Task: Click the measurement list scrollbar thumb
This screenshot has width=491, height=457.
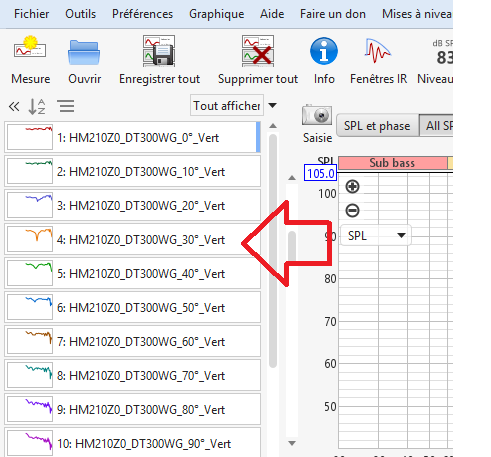Action: pyautogui.click(x=273, y=251)
